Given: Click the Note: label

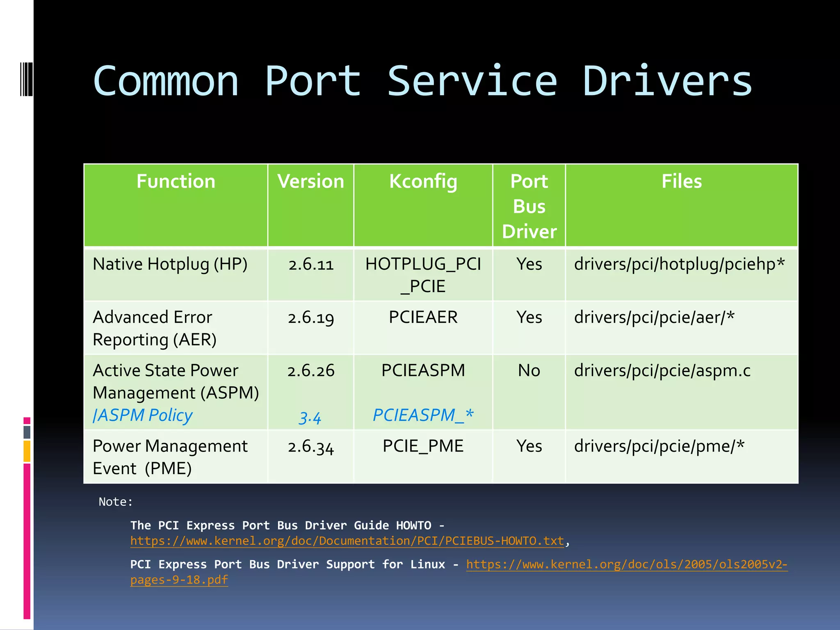Looking at the screenshot, I should pyautogui.click(x=116, y=502).
